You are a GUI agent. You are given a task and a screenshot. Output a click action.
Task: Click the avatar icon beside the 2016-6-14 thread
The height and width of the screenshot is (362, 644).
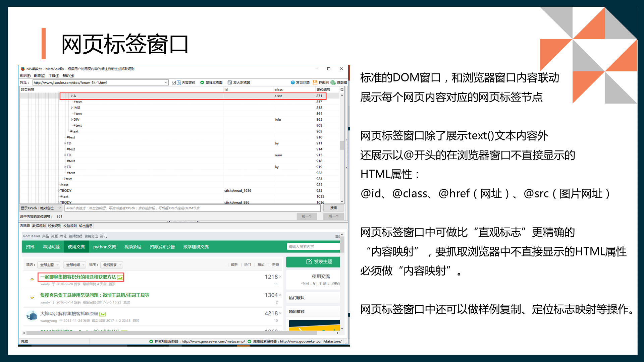(x=32, y=297)
